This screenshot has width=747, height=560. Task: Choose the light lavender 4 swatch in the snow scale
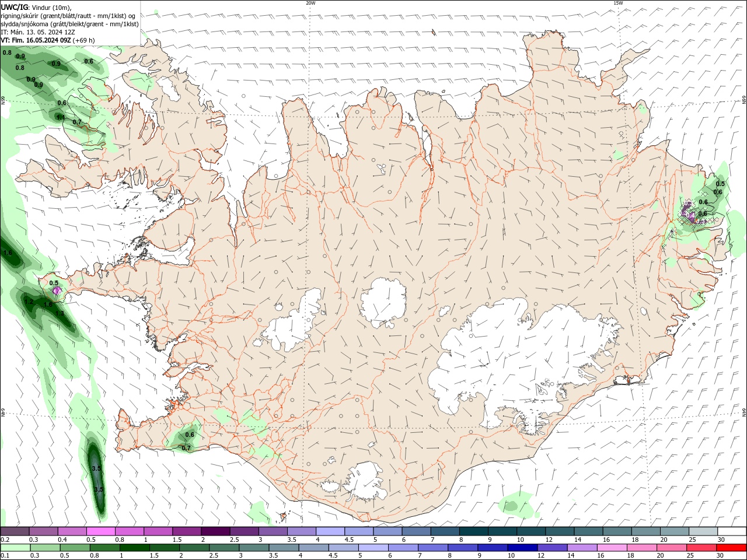coord(330,531)
